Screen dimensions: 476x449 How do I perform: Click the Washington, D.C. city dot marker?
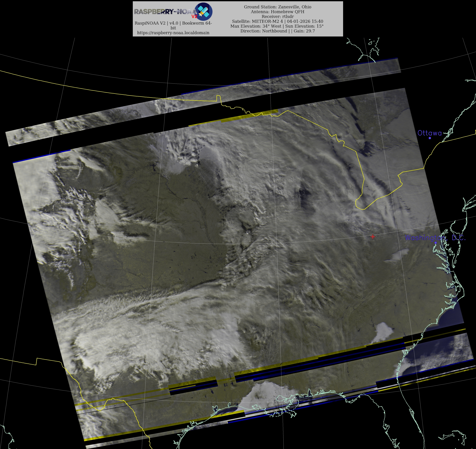pos(436,243)
